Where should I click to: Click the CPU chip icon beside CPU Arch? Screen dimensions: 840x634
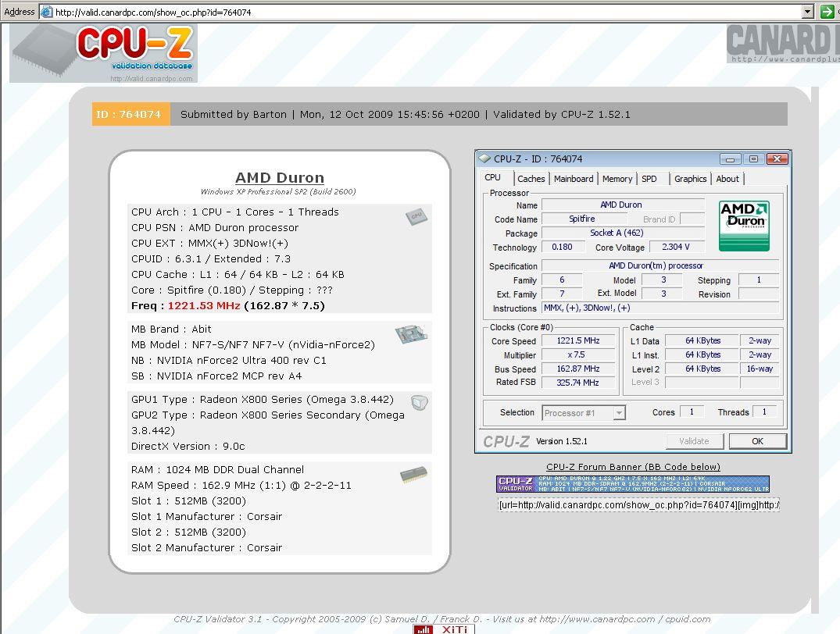[x=416, y=216]
